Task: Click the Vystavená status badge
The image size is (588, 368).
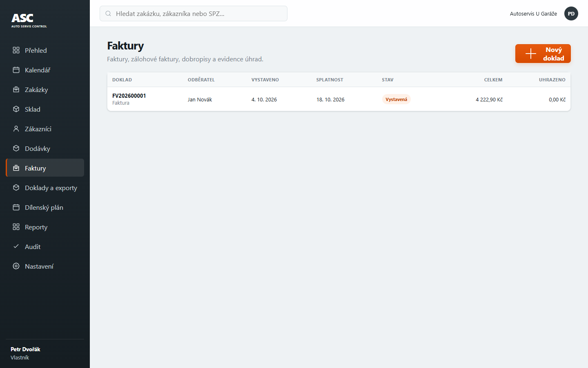Action: pos(396,99)
